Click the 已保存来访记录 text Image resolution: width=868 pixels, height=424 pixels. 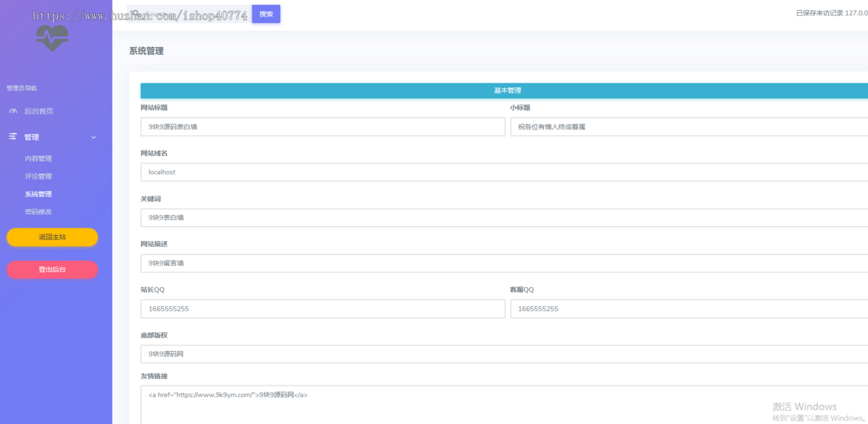click(x=832, y=13)
